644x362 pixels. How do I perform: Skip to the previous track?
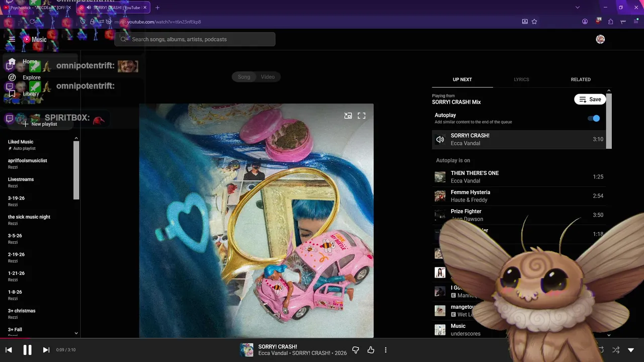point(9,350)
